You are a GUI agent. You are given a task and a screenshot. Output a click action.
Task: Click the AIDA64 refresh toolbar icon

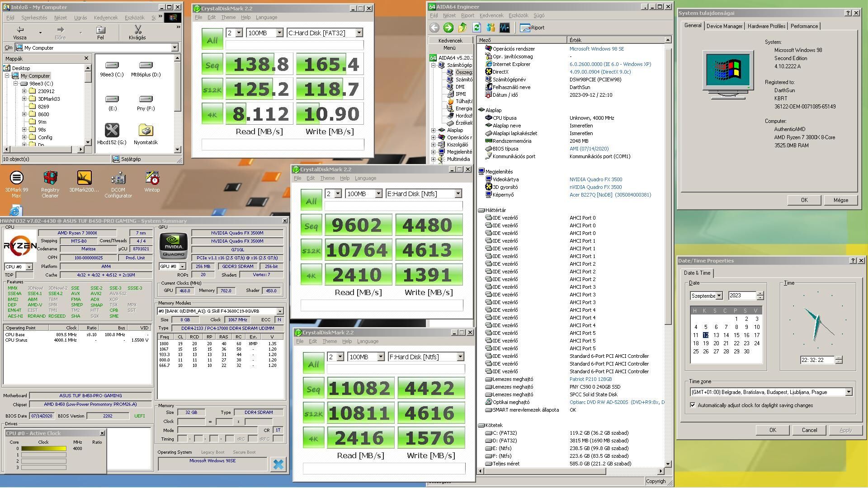coord(476,28)
